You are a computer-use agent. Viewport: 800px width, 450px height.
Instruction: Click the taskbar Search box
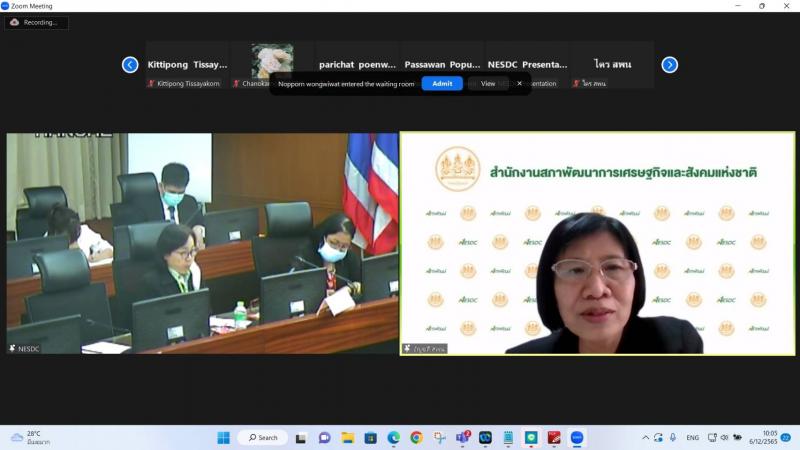[263, 438]
